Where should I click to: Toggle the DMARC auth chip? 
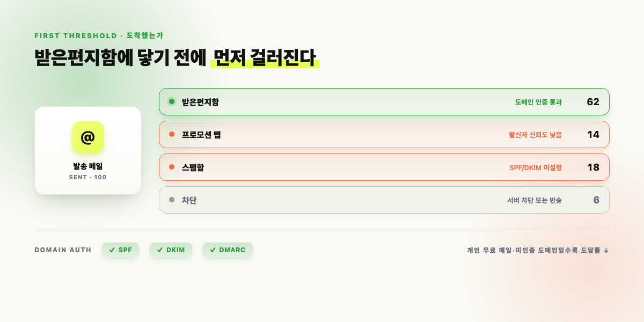tap(228, 250)
